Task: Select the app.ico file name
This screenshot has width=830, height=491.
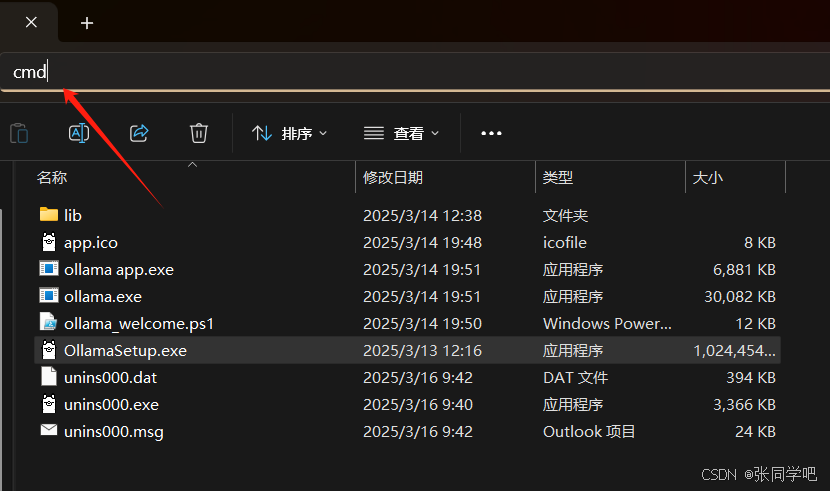Action: [91, 243]
